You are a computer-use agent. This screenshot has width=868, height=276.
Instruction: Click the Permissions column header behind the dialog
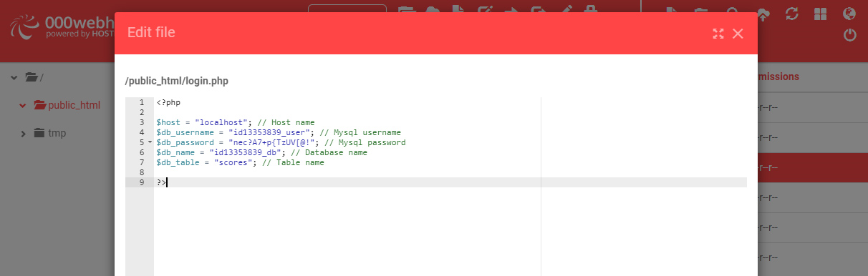(778, 77)
